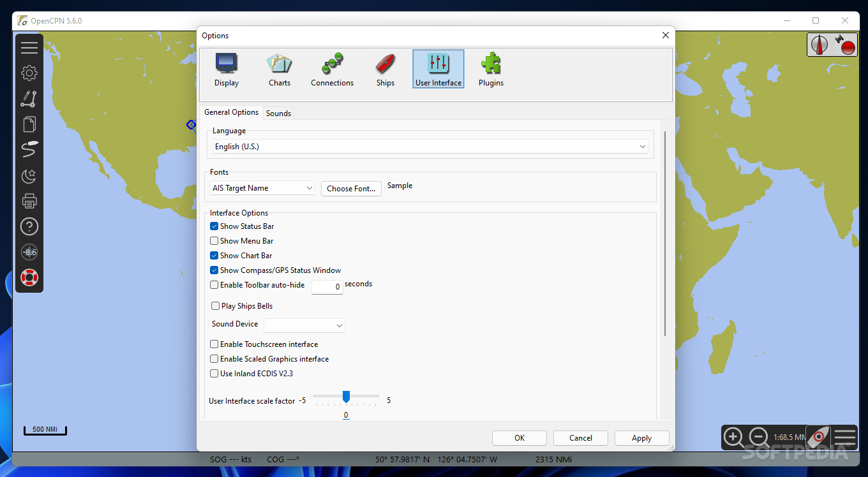Image resolution: width=868 pixels, height=477 pixels.
Task: Select the User Interface section
Action: (438, 70)
